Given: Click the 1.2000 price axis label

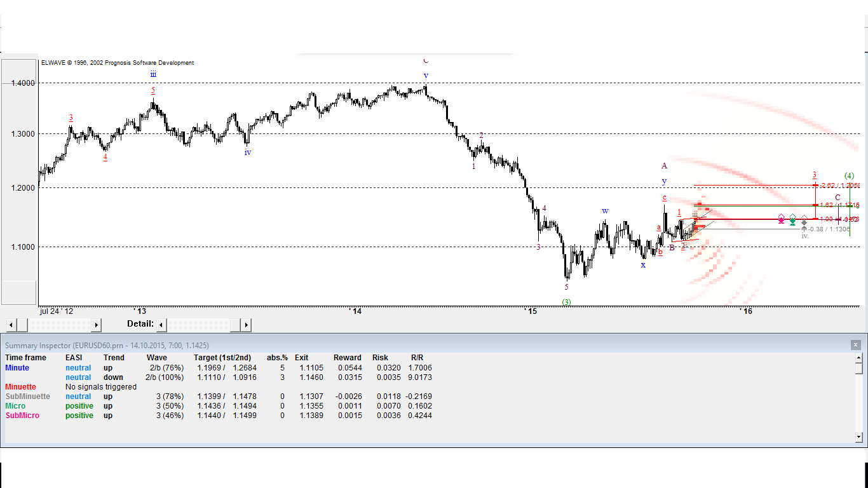Looking at the screenshot, I should (x=24, y=188).
